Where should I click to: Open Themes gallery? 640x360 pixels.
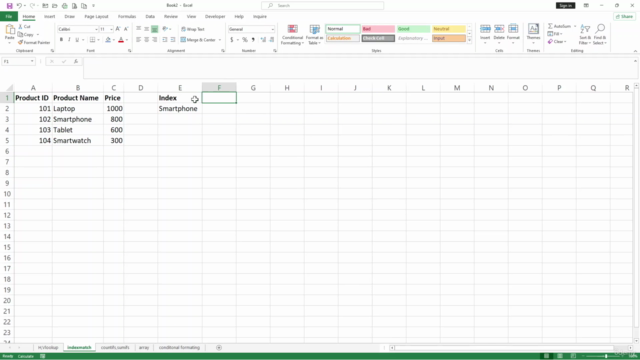pos(533,33)
